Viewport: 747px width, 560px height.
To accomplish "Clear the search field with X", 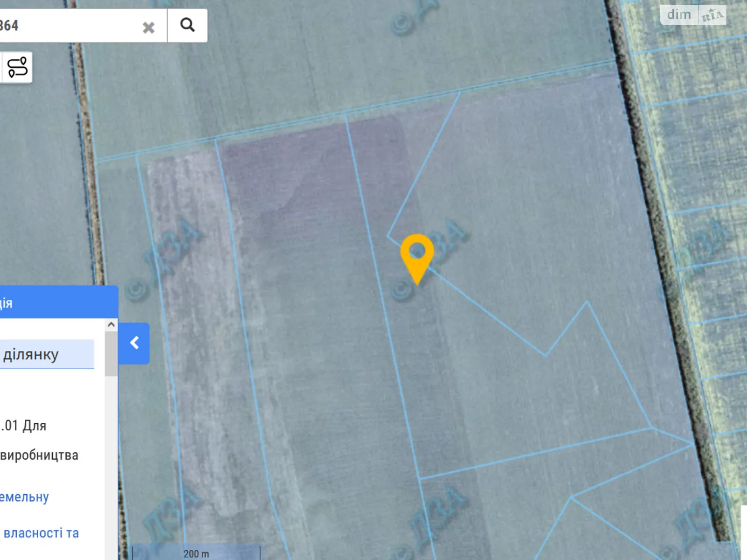I will [x=148, y=28].
